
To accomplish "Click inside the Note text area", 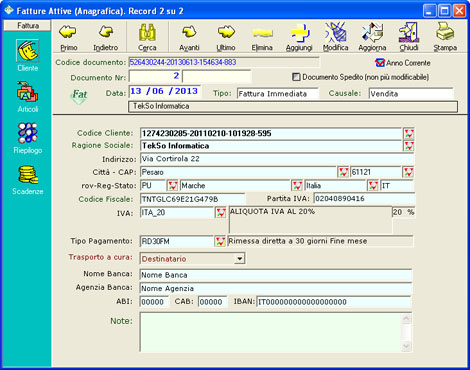I will point(270,332).
